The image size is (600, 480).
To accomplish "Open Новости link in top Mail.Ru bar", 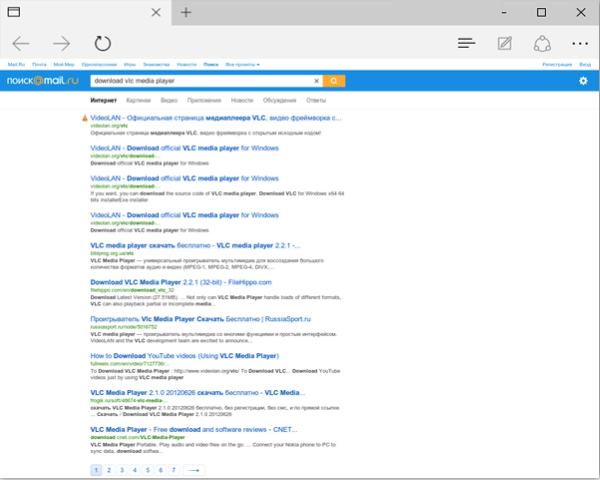I will point(186,65).
